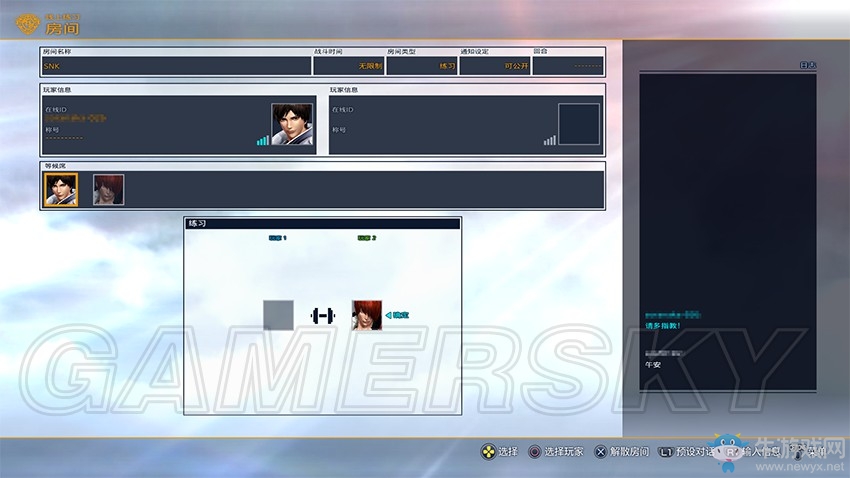
Task: Click Kyo portrait in first player info
Action: (292, 124)
